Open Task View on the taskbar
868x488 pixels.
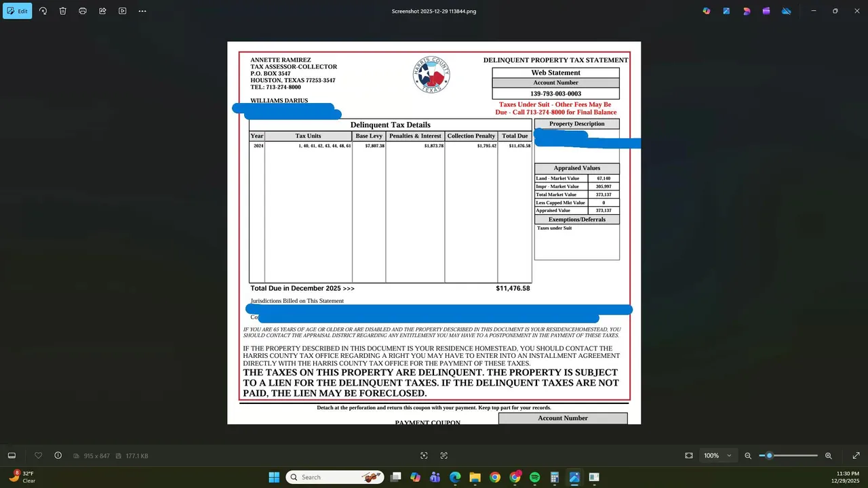[x=395, y=477]
